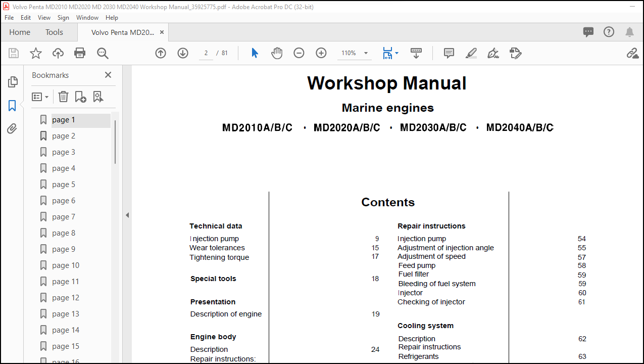Screen dimensions: 644x364
Task: Close the Bookmarks panel
Action: click(x=108, y=75)
